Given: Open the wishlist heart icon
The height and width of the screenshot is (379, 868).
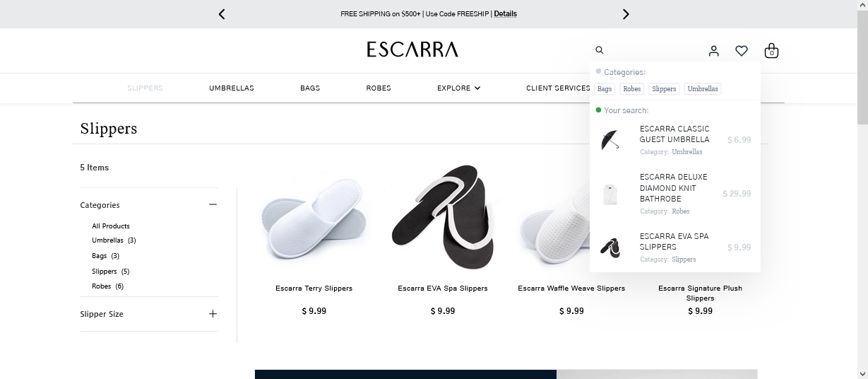Looking at the screenshot, I should click(x=742, y=51).
